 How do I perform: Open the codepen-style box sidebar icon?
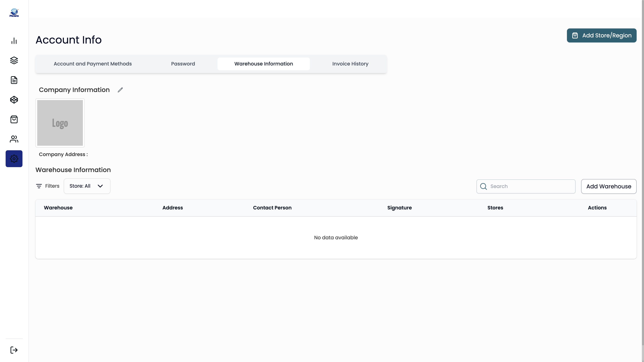tap(14, 100)
